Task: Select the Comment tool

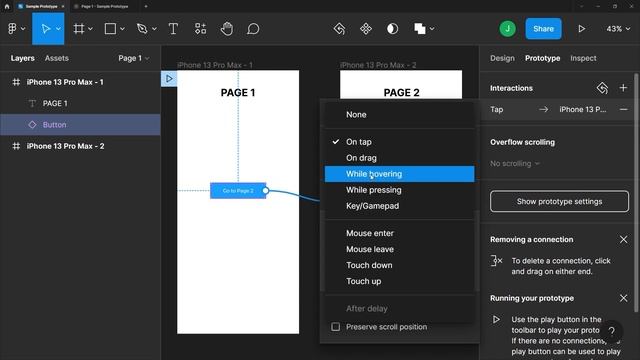Action: coord(253,29)
